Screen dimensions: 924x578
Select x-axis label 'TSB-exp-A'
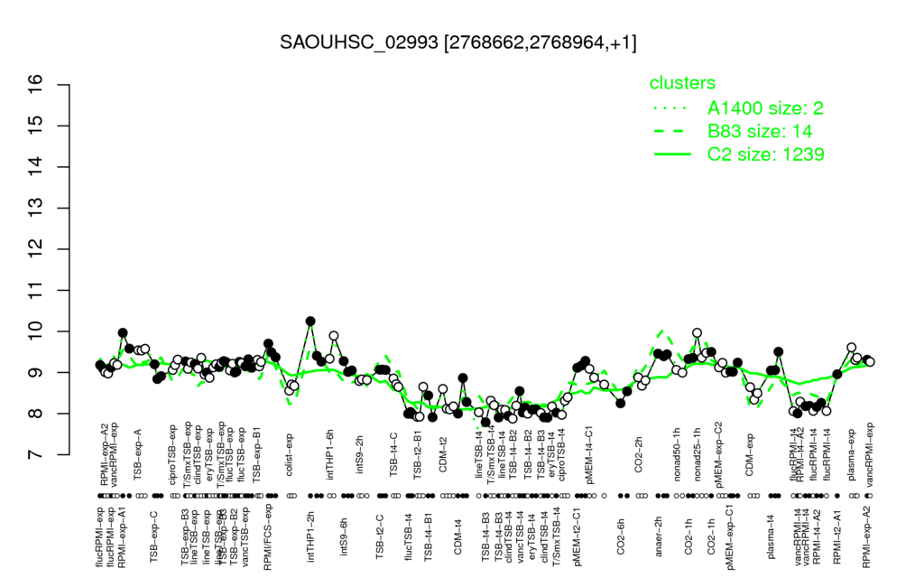[138, 454]
